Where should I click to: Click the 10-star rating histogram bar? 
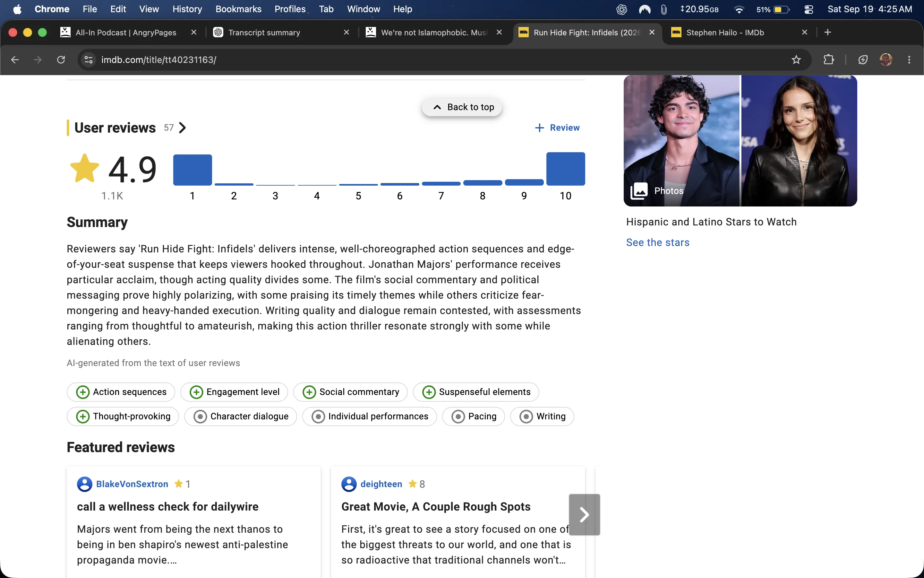pyautogui.click(x=566, y=169)
